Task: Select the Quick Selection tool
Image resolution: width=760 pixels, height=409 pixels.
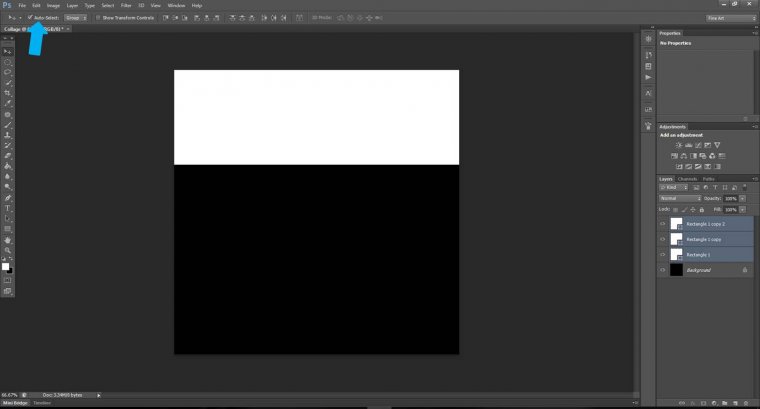Action: tap(7, 83)
